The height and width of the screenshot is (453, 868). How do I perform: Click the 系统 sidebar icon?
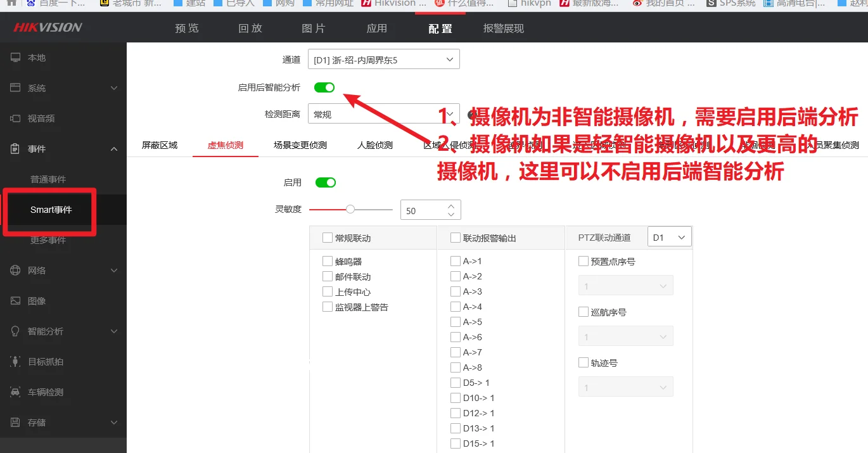pyautogui.click(x=16, y=88)
